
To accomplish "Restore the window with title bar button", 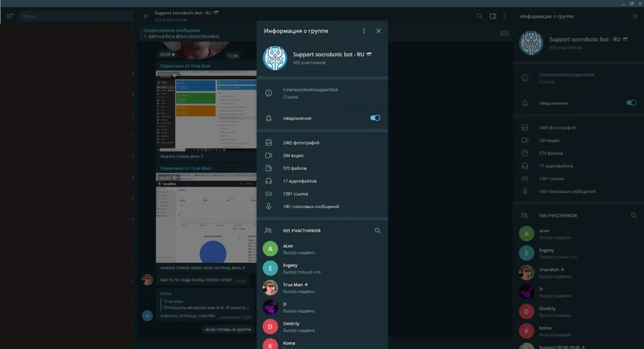I will 631,3.
